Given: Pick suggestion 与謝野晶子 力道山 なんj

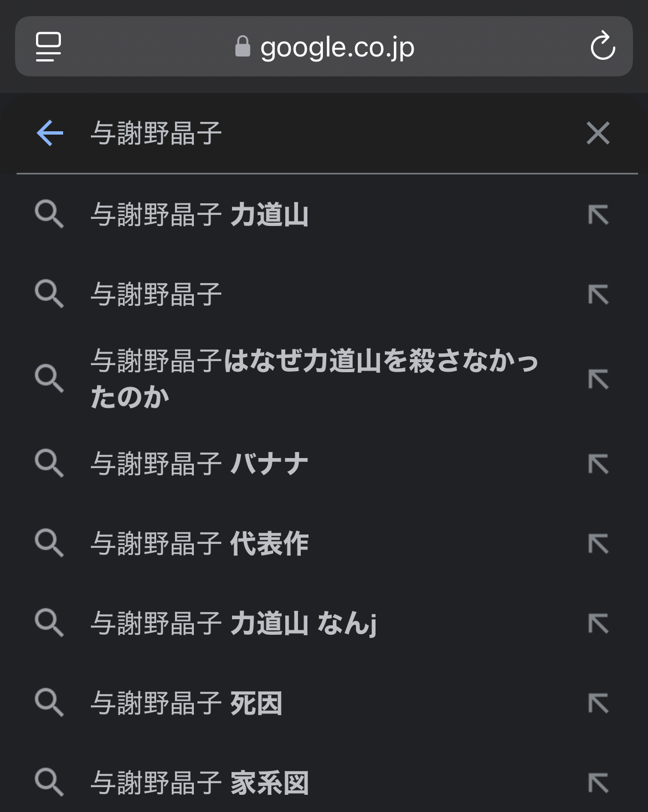Looking at the screenshot, I should click(233, 623).
